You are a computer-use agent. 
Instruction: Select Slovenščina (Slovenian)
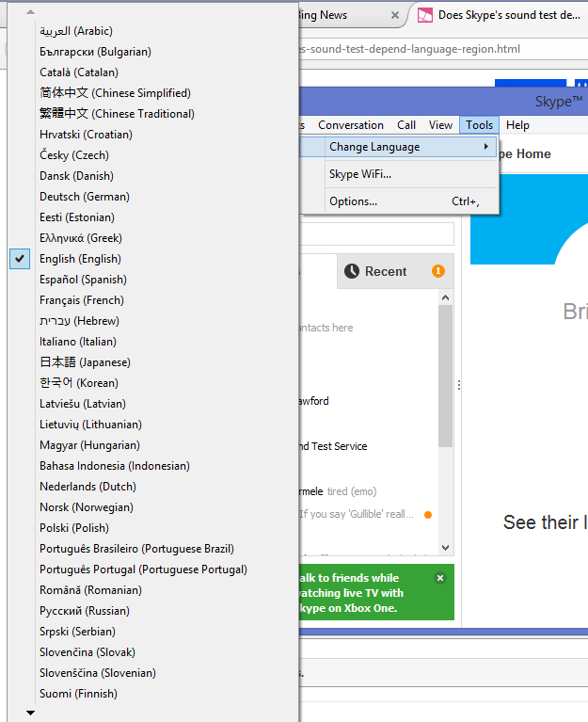tap(98, 673)
